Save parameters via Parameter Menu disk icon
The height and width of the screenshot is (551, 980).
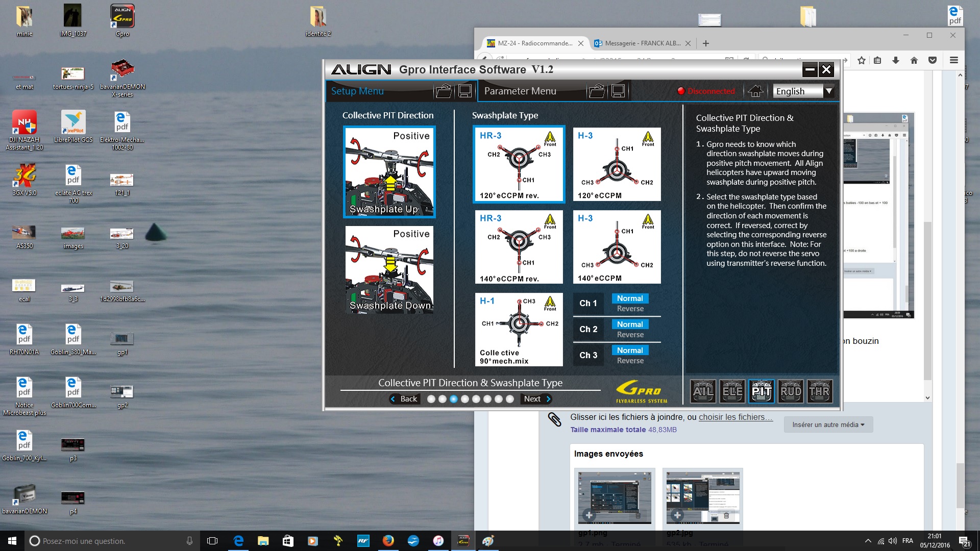coord(618,91)
